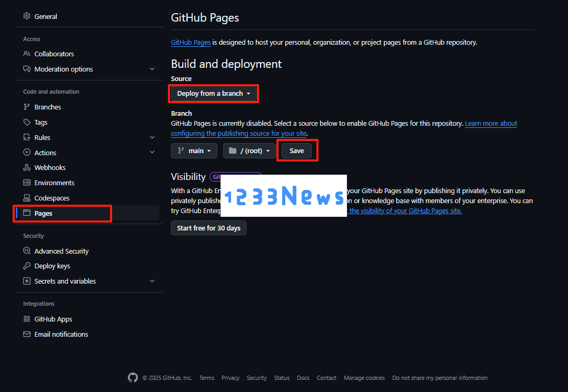Click the Webhooks icon
Viewport: 568px width, 392px height.
[x=27, y=167]
